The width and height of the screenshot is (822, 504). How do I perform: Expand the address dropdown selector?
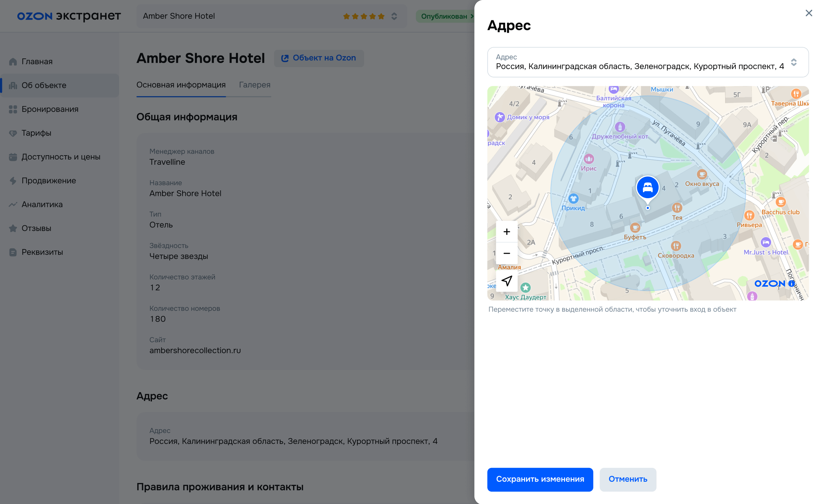794,62
